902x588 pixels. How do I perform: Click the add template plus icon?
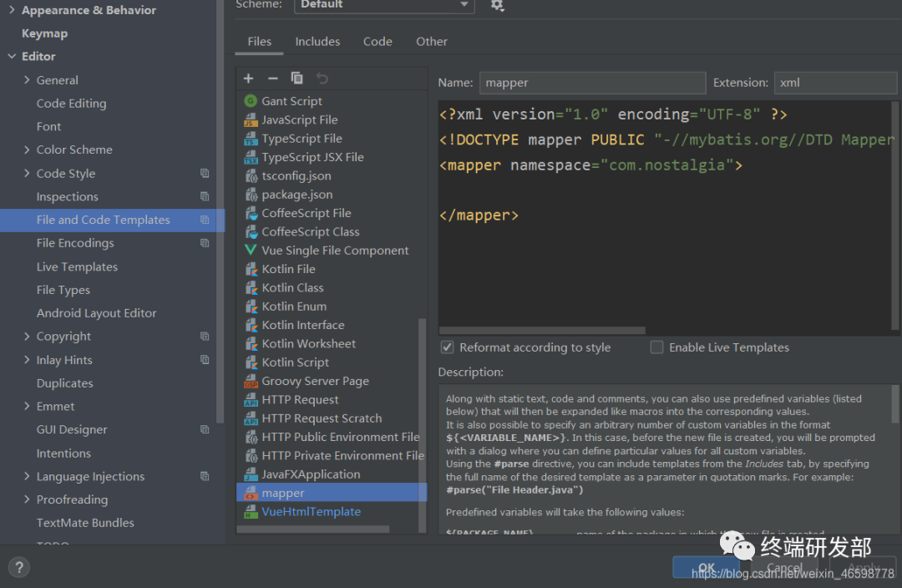pos(249,79)
